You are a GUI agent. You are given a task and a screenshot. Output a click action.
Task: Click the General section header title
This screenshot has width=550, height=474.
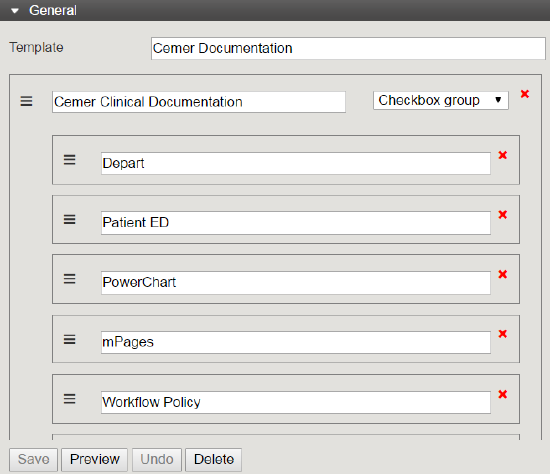(53, 11)
